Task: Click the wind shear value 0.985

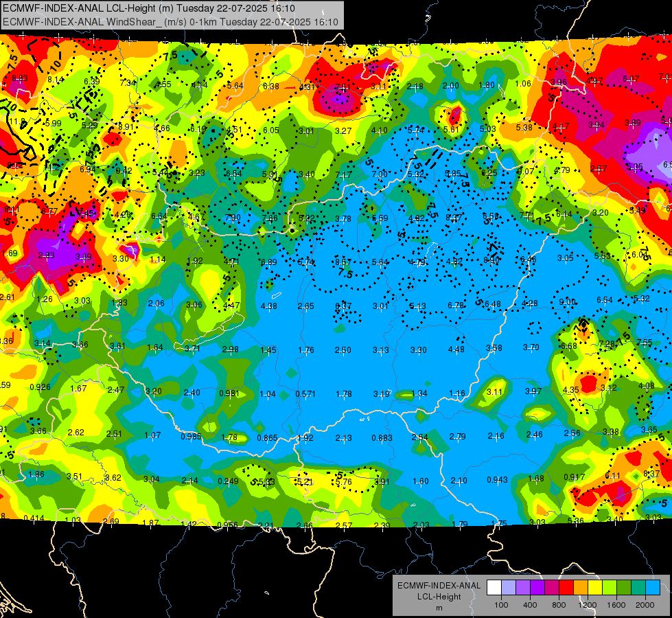Action: point(191,436)
